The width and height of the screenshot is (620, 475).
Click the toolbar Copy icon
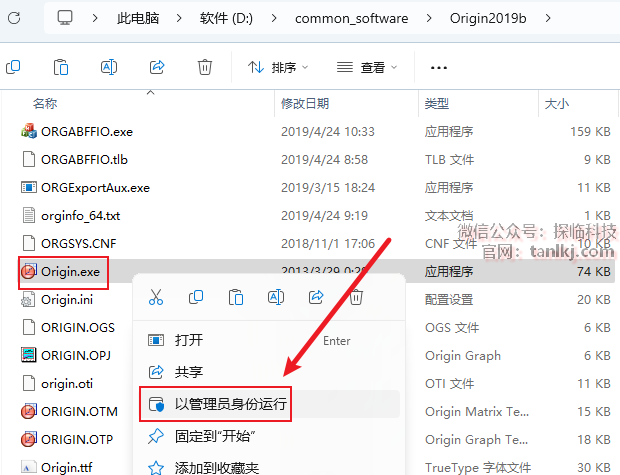coord(13,67)
